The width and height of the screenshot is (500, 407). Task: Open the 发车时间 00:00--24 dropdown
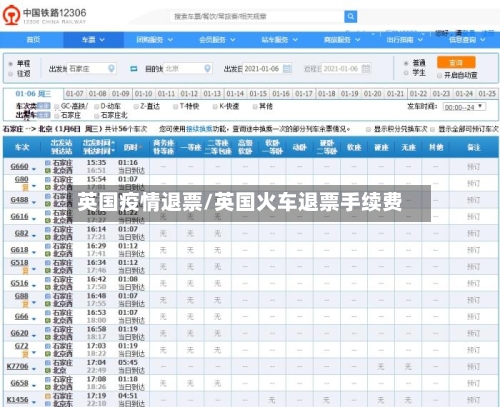click(464, 107)
